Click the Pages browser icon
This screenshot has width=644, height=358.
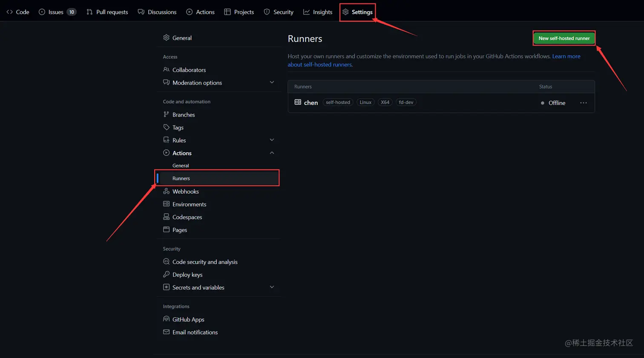tap(166, 229)
